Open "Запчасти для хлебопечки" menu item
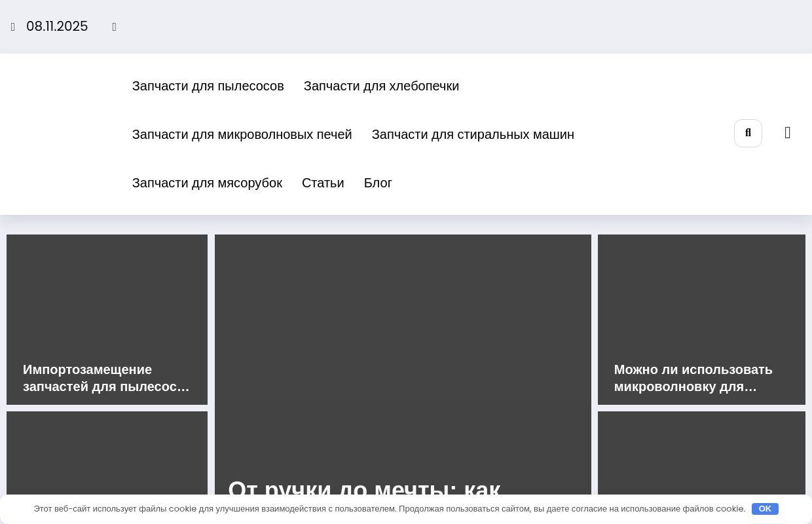812x524 pixels. coord(381,86)
